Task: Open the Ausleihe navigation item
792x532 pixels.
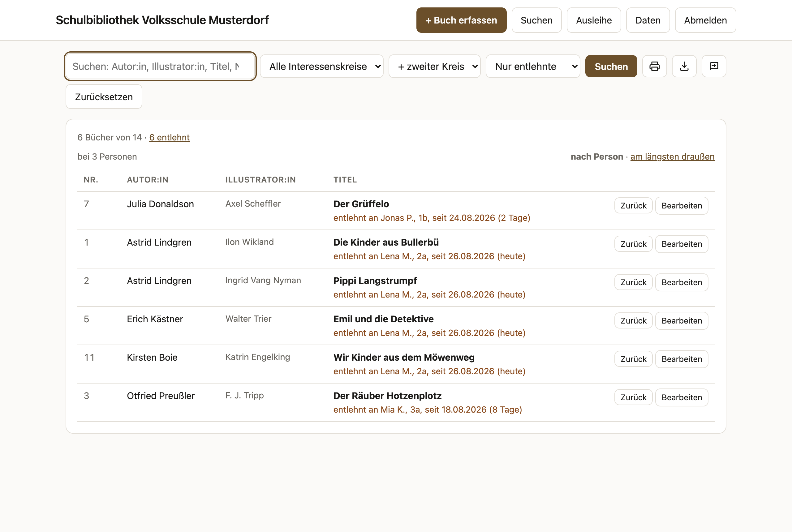Action: coord(594,20)
